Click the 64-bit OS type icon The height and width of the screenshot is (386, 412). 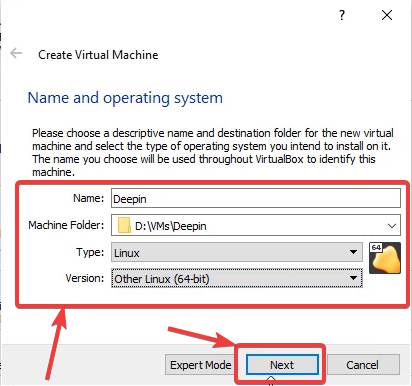click(385, 258)
